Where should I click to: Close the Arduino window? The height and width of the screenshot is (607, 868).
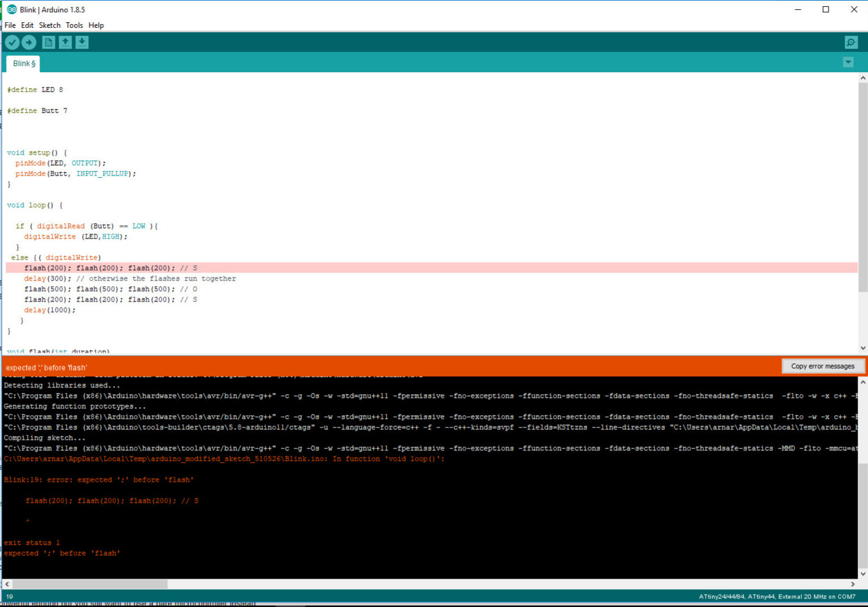[854, 9]
